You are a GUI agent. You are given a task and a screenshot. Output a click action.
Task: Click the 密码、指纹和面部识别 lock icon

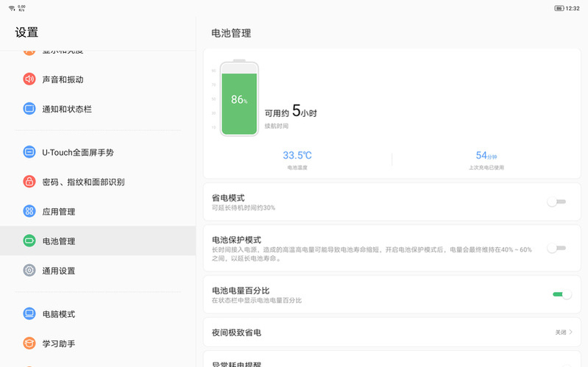(x=29, y=182)
